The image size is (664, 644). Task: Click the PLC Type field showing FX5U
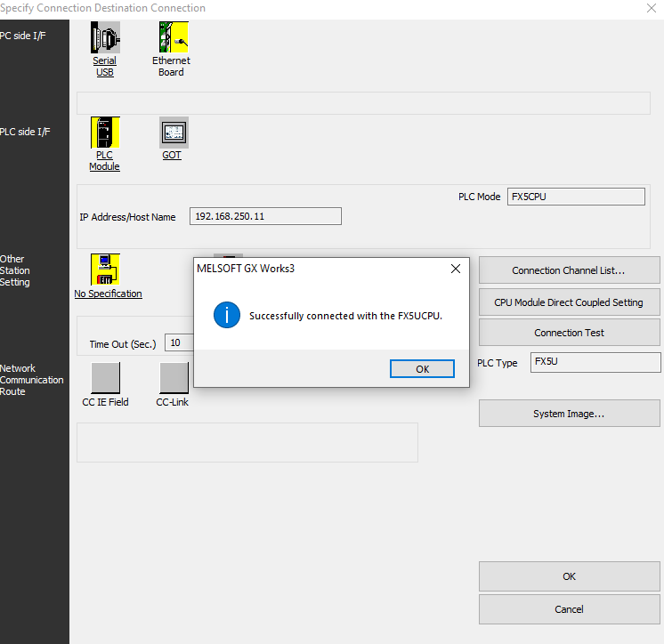pos(595,362)
